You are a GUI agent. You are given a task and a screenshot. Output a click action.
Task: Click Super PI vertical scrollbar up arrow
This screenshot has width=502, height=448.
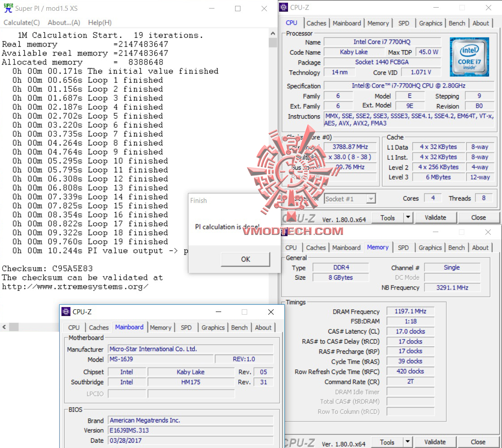point(273,33)
